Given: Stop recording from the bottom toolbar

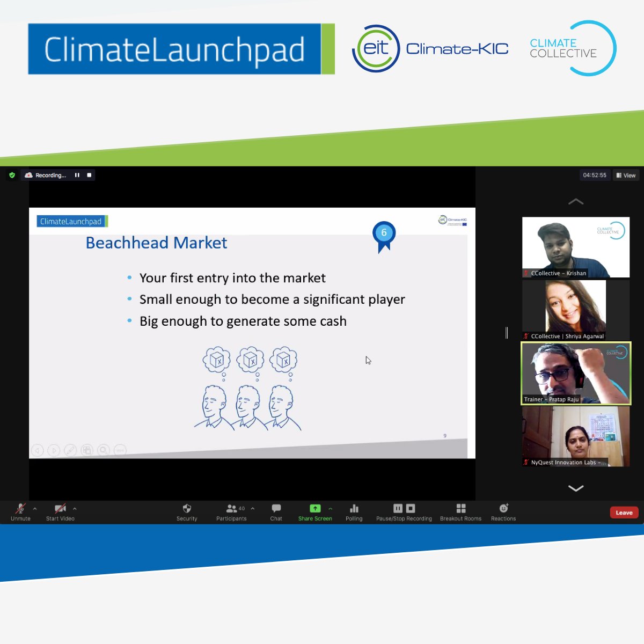Looking at the screenshot, I should 411,508.
